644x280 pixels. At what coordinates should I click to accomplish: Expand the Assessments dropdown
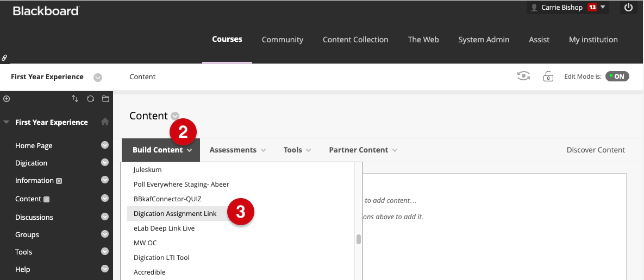tap(237, 150)
